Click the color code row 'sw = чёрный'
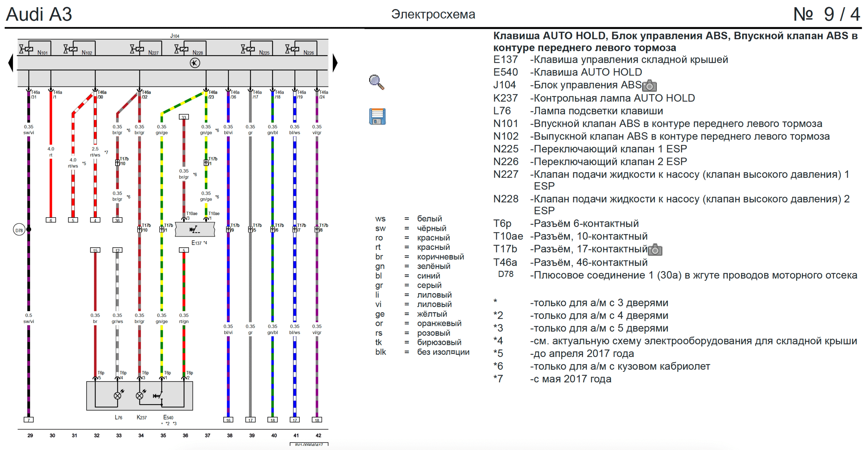 (x=411, y=228)
